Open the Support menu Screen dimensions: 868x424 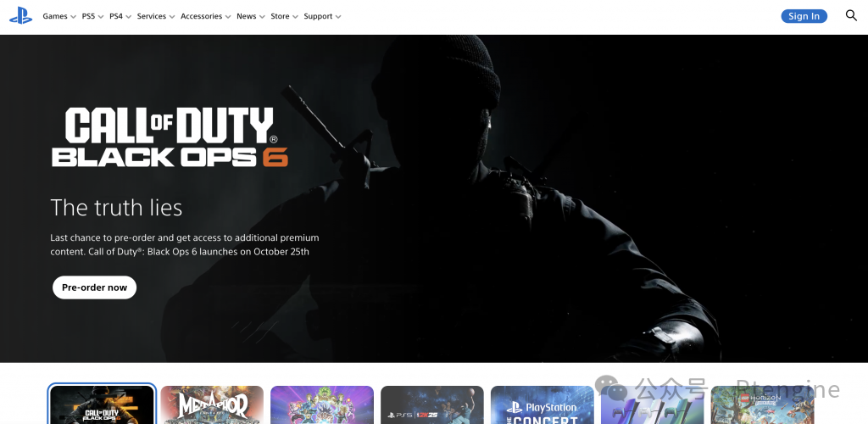click(x=323, y=16)
